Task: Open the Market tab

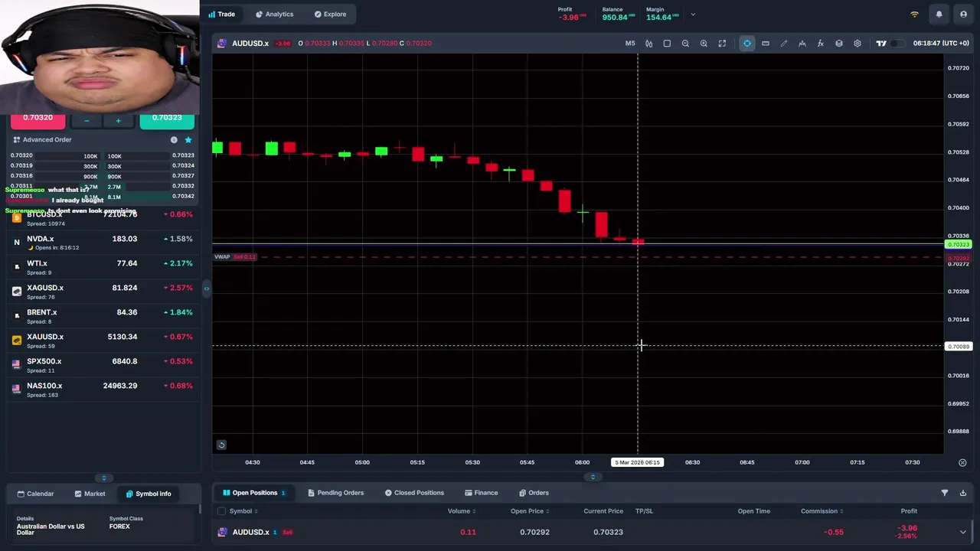Action: tap(90, 494)
